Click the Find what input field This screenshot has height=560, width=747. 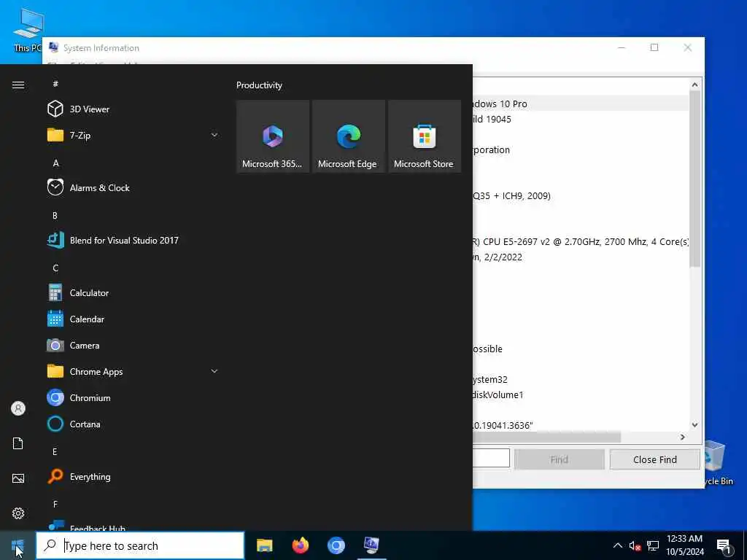point(491,458)
